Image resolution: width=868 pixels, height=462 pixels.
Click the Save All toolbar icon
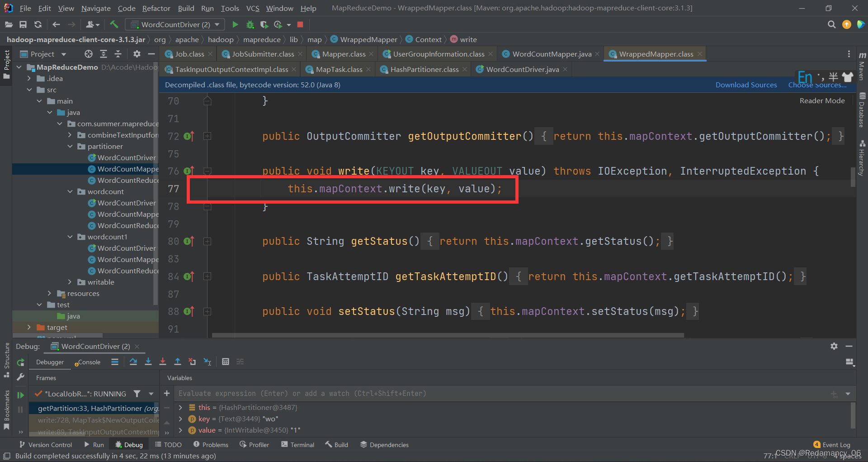tap(23, 24)
